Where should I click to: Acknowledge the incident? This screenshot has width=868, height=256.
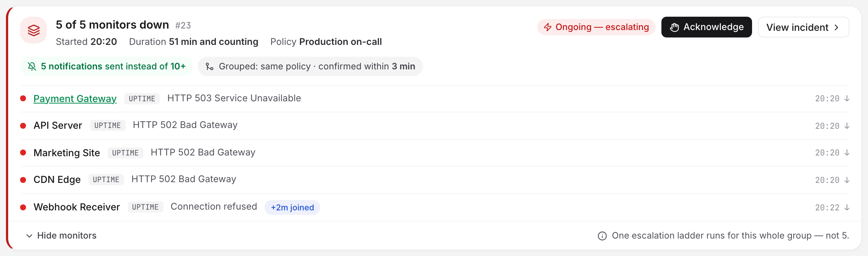click(706, 27)
